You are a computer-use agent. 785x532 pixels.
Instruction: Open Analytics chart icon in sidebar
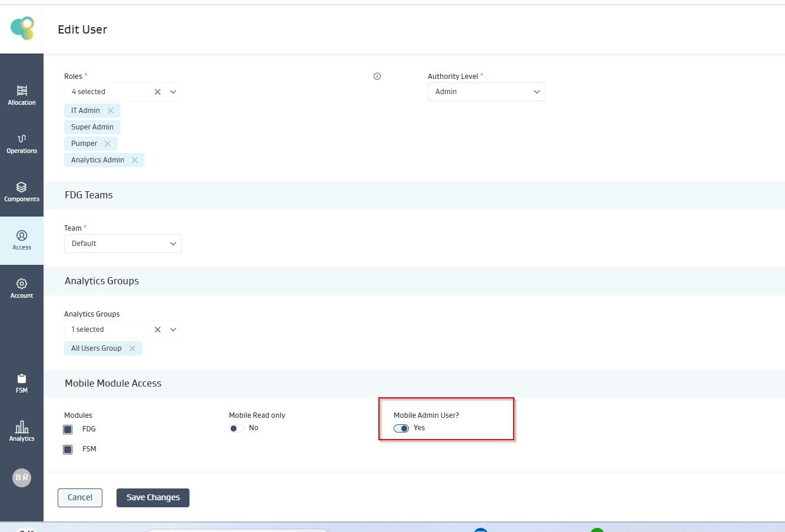pos(22,427)
